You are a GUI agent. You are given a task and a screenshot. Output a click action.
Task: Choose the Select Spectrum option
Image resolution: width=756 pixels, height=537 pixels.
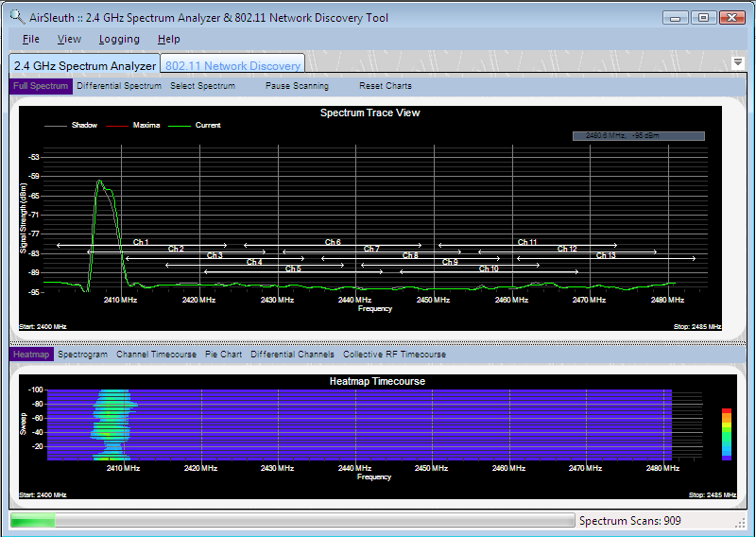click(202, 86)
